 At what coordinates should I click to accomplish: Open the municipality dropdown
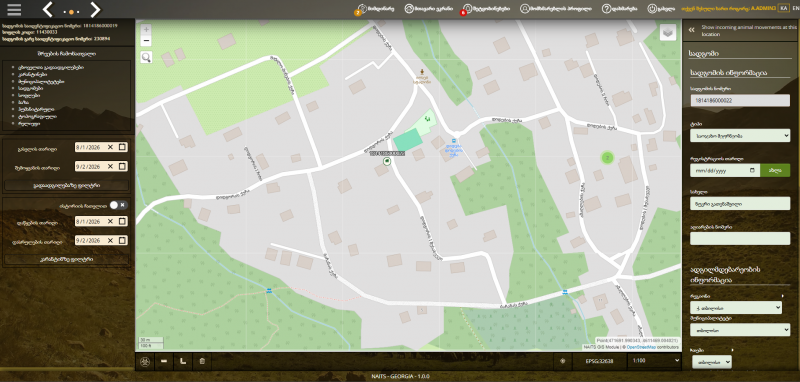740,330
